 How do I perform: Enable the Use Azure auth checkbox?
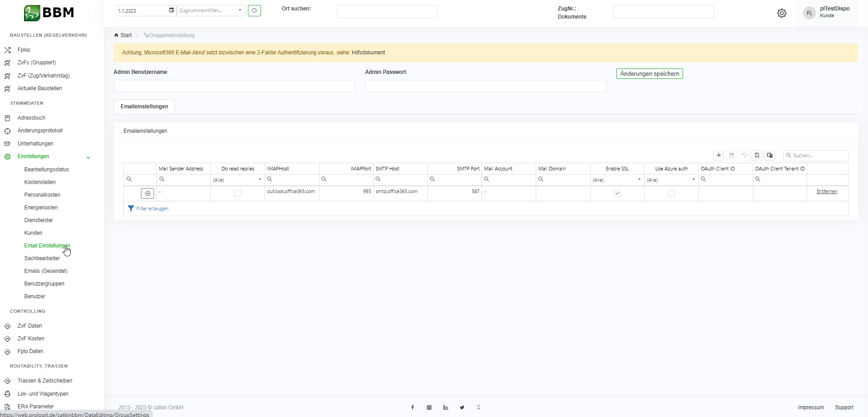click(x=671, y=194)
